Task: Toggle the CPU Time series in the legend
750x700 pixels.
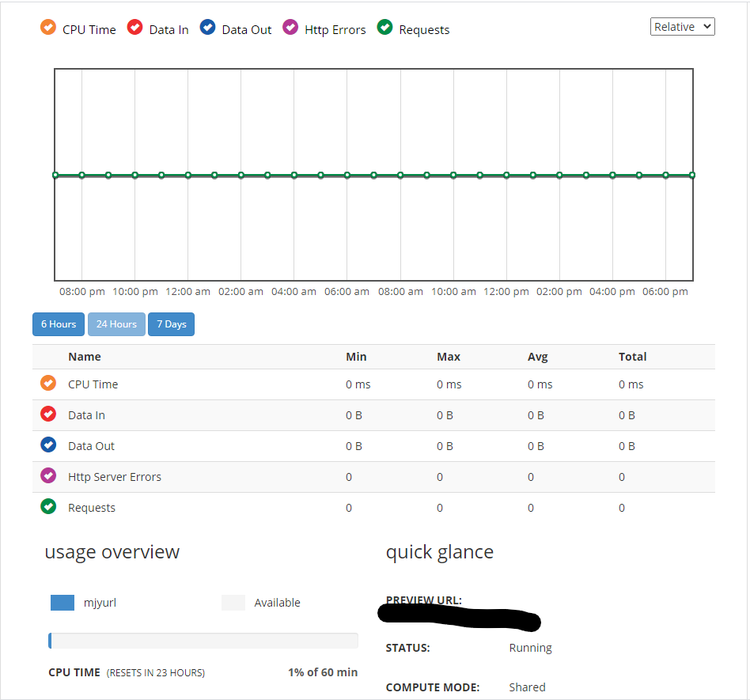Action: pos(79,29)
